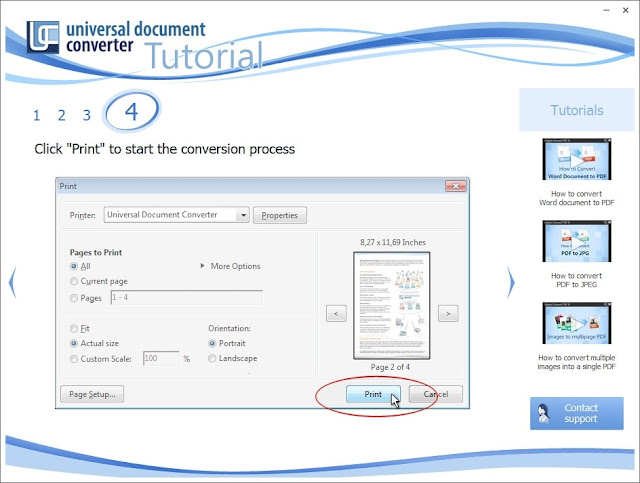
Task: Close the Print dialog with red X
Action: coord(456,186)
